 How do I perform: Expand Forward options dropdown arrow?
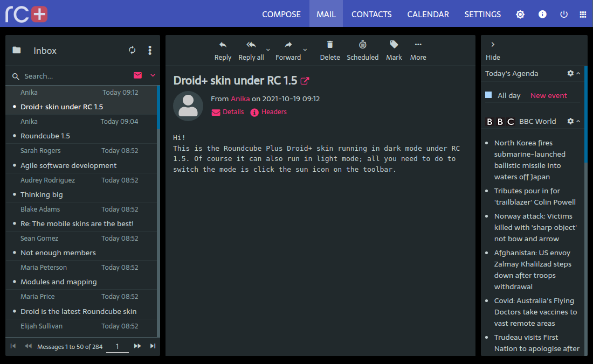point(305,50)
